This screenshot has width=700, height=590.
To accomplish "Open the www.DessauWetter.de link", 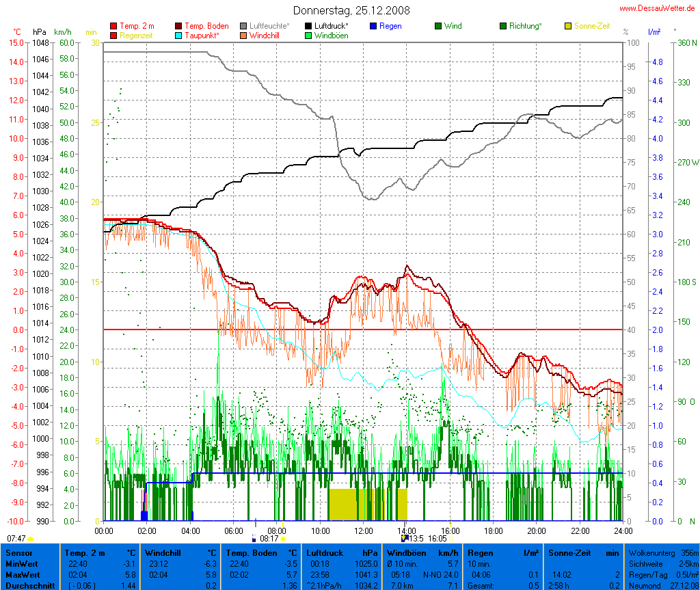I will coord(658,8).
